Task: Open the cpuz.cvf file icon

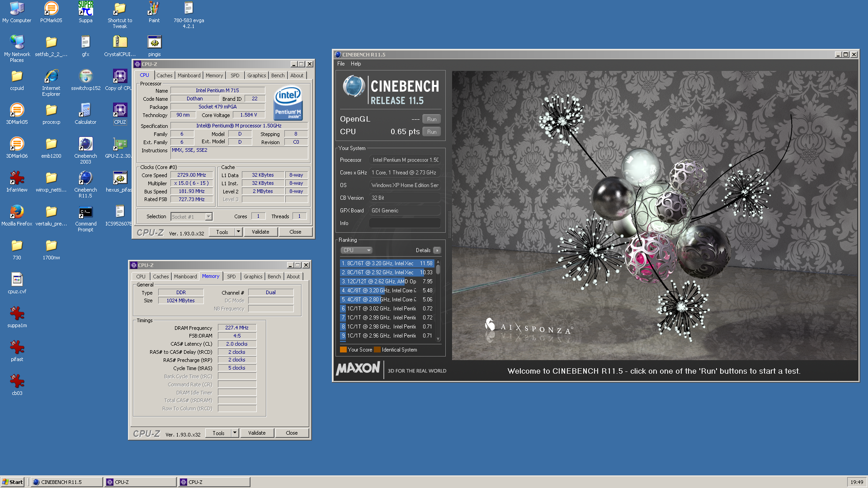Action: click(17, 283)
